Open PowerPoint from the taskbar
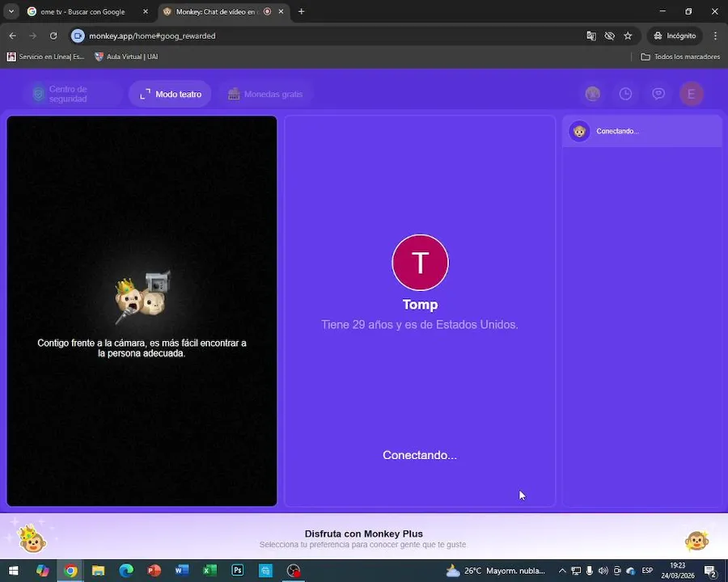Viewport: 728px width, 582px height. [154, 571]
